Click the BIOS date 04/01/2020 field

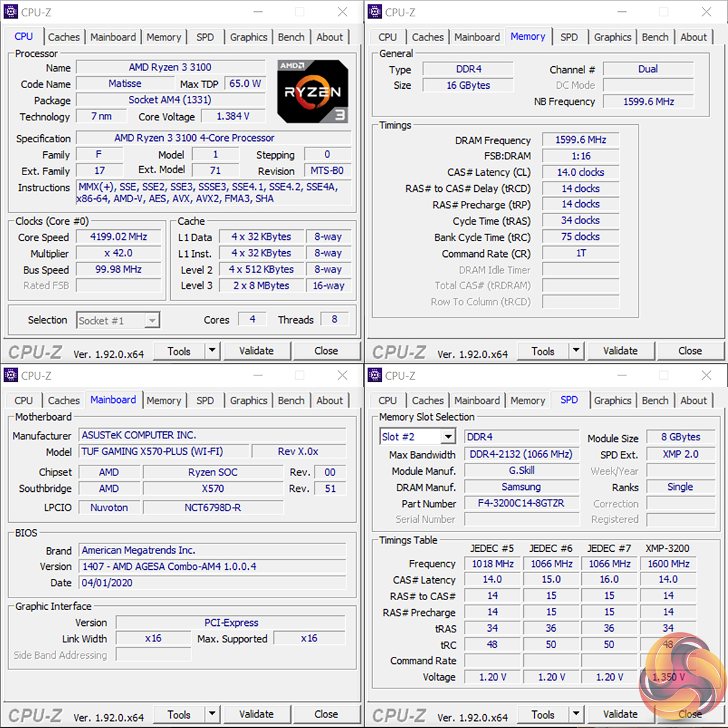coord(212,583)
